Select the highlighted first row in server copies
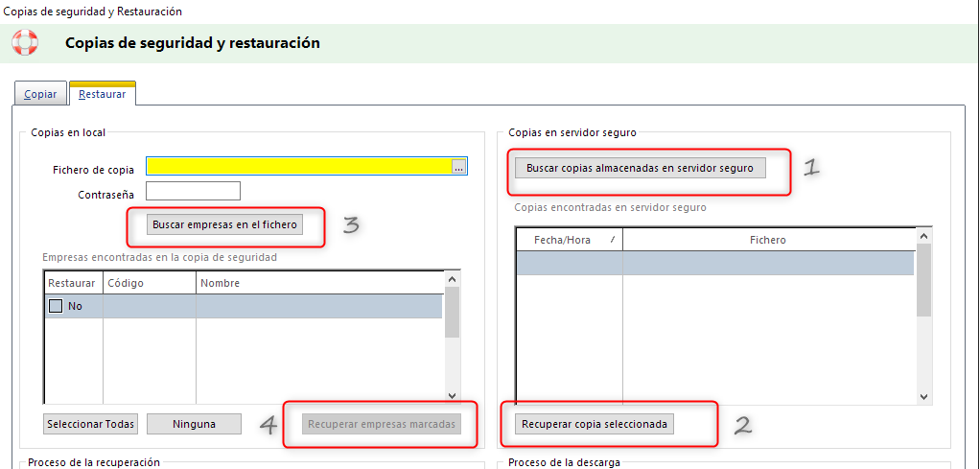 715,263
